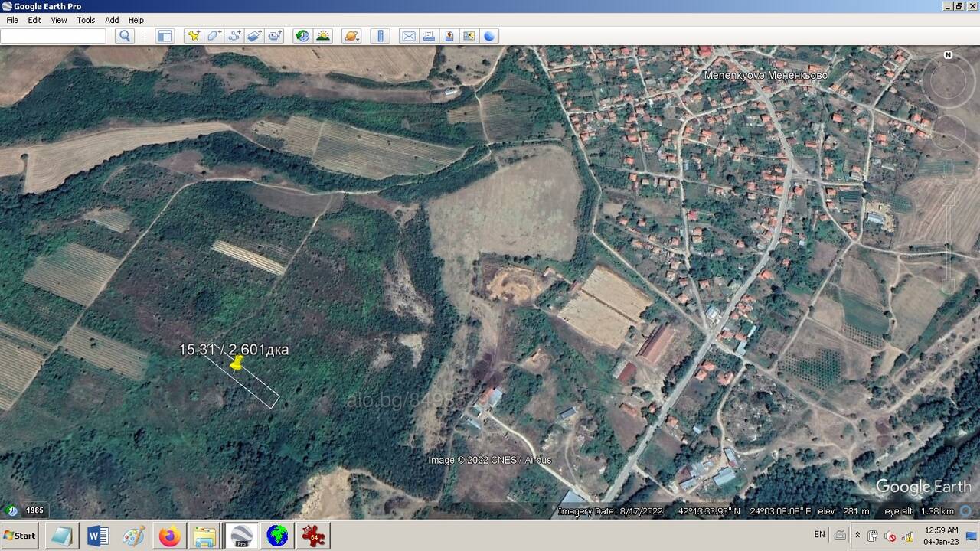Screen dimensions: 980x551
Task: Click the network signal tray icon
Action: pos(908,536)
